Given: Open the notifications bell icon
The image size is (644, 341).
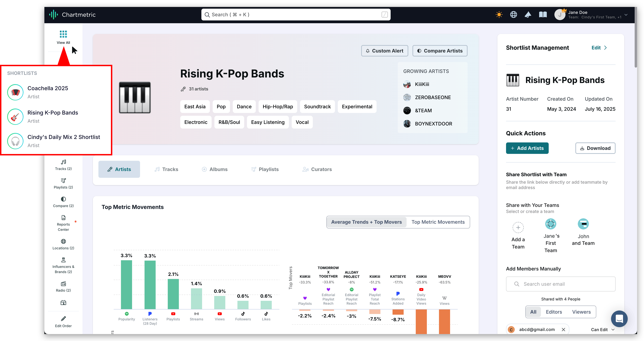Looking at the screenshot, I should pyautogui.click(x=528, y=15).
